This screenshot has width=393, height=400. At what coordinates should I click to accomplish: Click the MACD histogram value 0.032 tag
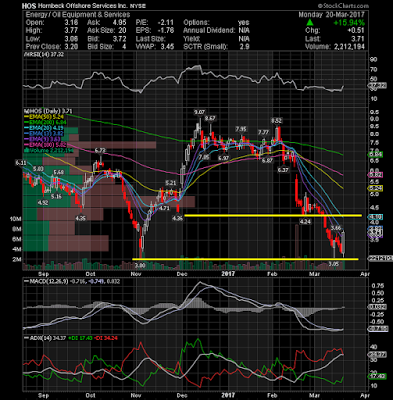(x=377, y=307)
